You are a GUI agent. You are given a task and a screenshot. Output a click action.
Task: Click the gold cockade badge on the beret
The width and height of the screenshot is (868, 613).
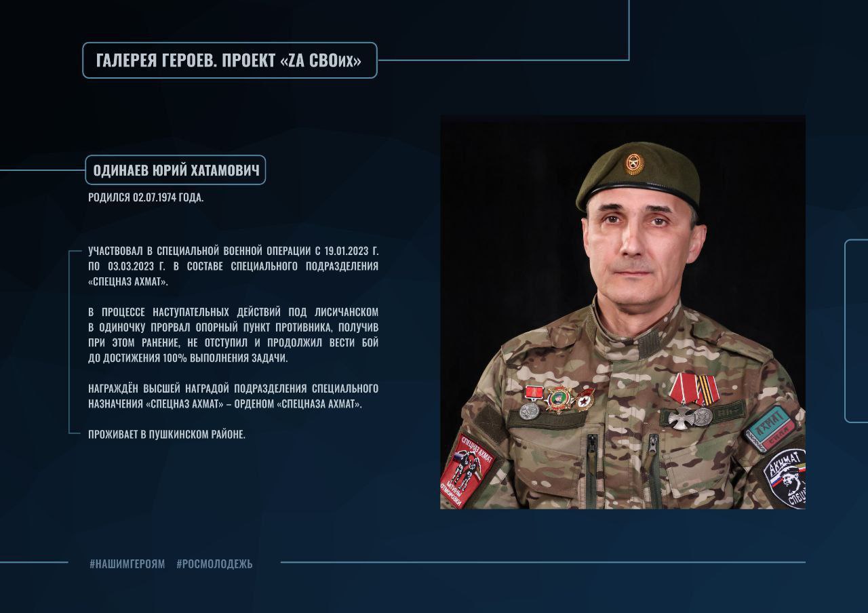[x=635, y=163]
